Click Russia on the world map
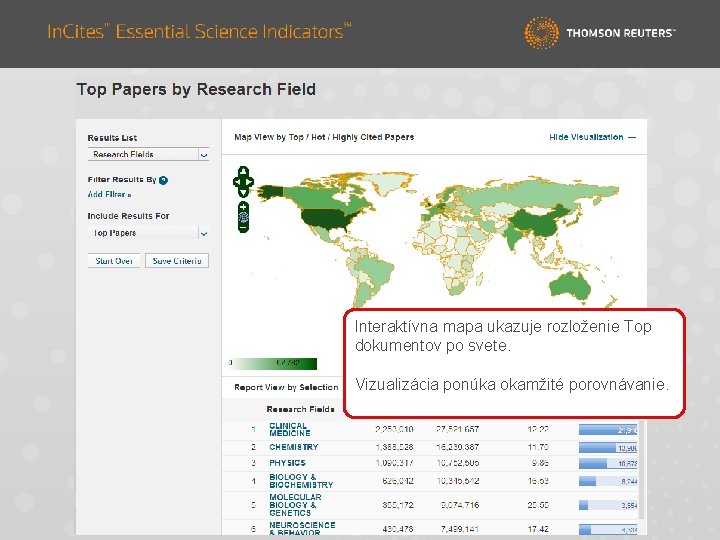Viewport: 720px width, 540px height. [528, 193]
